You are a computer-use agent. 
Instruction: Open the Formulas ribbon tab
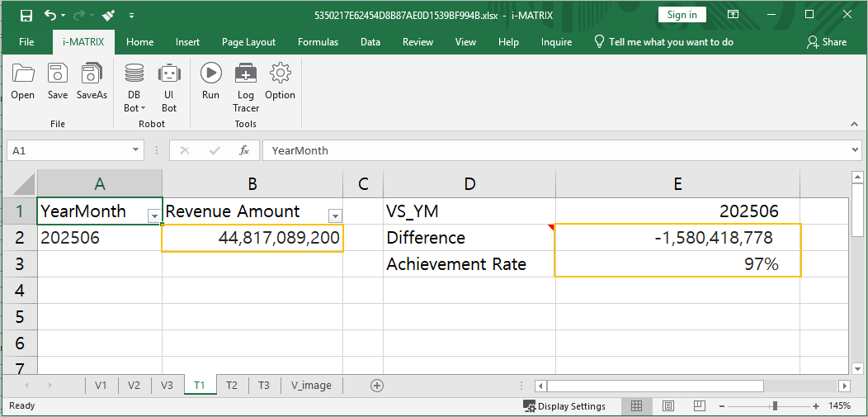click(318, 42)
